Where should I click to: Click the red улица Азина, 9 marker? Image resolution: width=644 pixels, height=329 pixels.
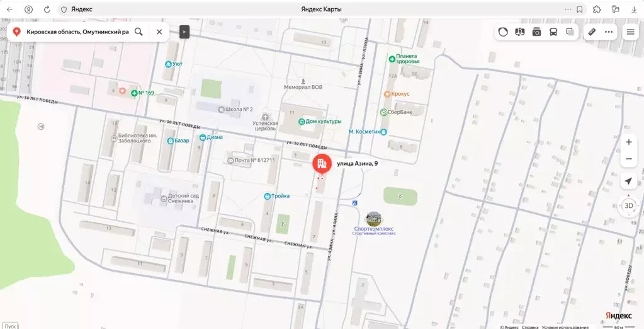tap(322, 164)
